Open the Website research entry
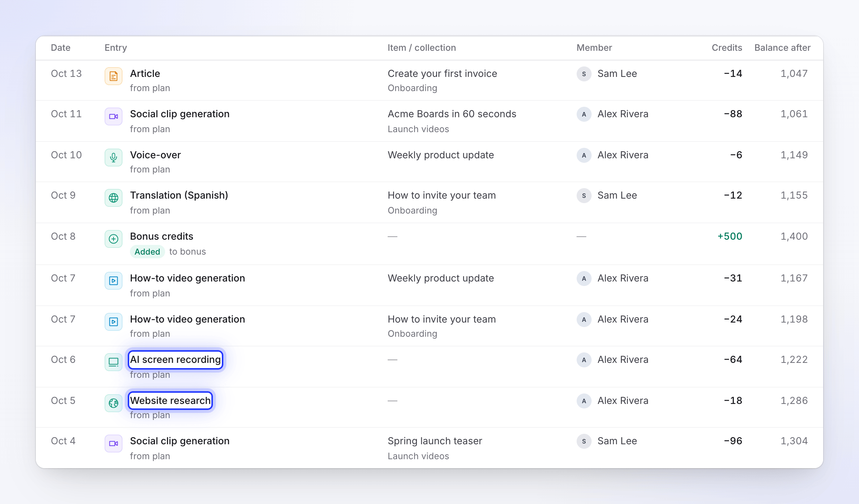 coord(170,401)
